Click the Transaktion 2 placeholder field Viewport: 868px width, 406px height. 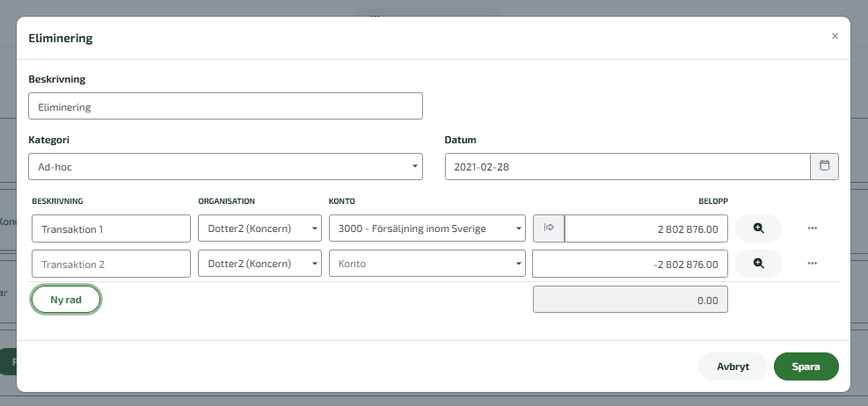112,264
